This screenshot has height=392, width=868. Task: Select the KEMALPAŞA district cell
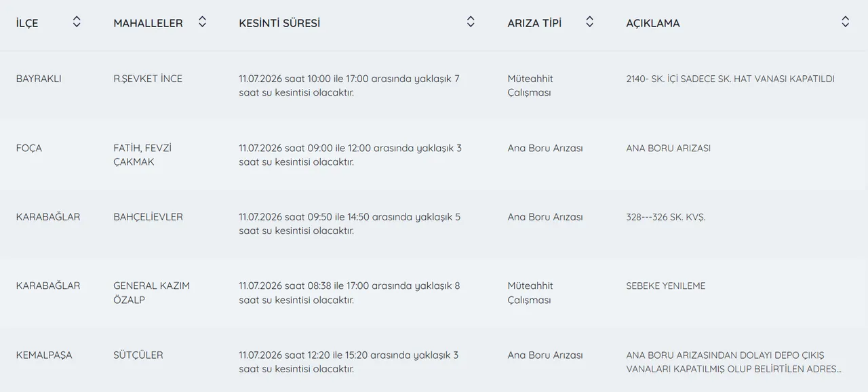pyautogui.click(x=44, y=355)
